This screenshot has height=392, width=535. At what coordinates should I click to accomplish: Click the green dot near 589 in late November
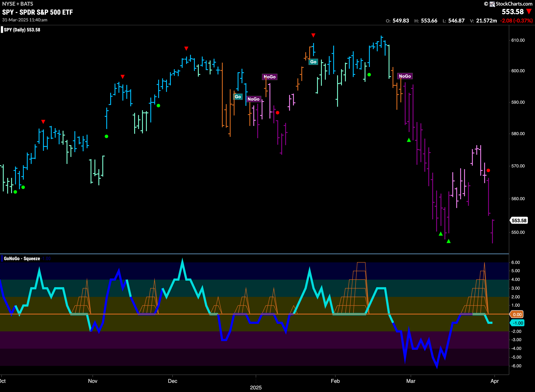tap(158, 106)
